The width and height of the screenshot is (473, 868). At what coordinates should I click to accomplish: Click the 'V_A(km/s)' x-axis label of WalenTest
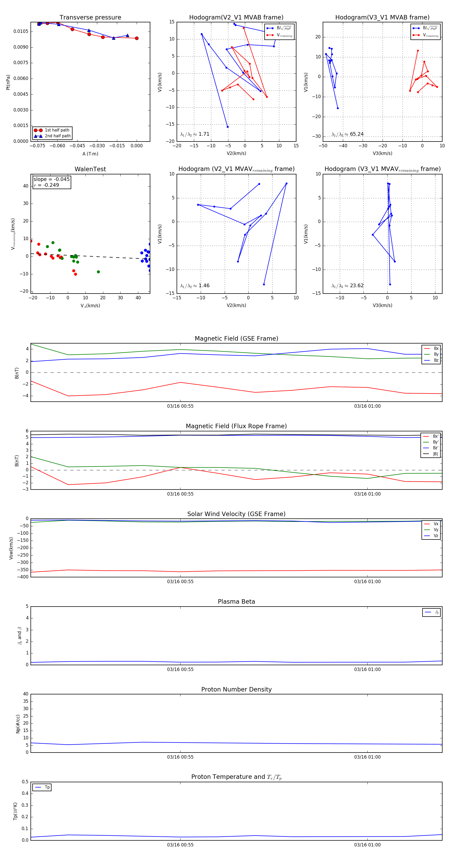tap(90, 306)
